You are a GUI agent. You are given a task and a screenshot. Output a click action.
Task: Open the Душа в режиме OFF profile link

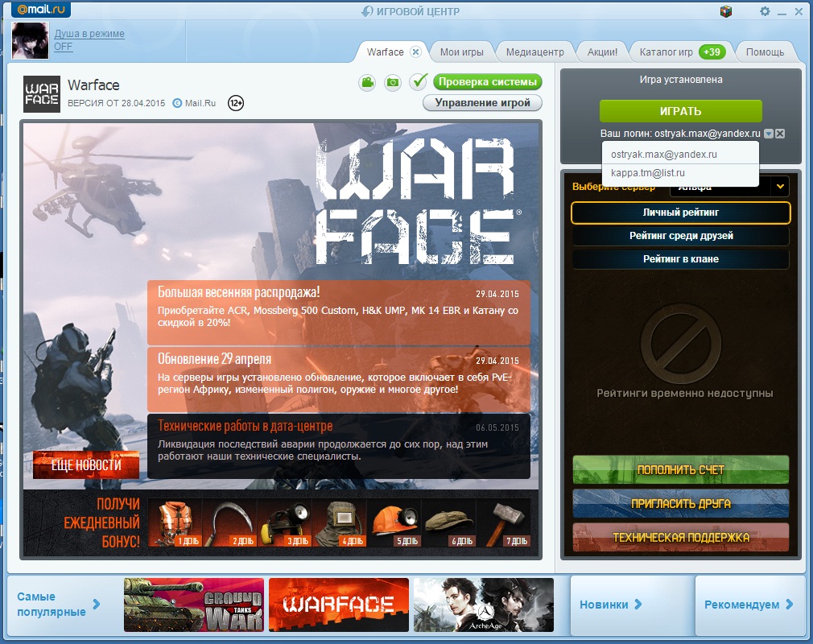tap(89, 40)
